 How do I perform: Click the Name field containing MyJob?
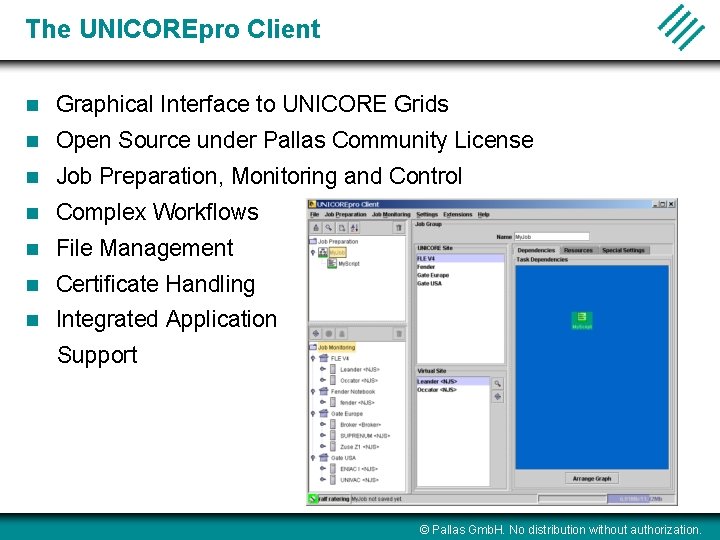tap(551, 237)
